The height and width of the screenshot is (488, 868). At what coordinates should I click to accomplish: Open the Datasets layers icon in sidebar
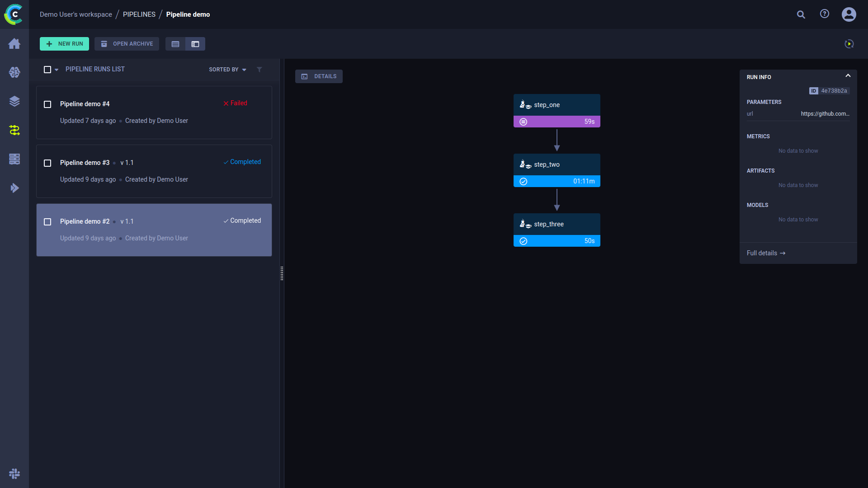14,101
